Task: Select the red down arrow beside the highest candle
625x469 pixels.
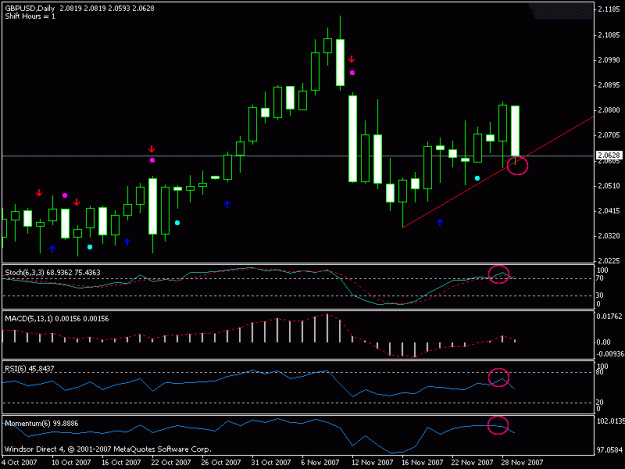Action: (x=351, y=59)
